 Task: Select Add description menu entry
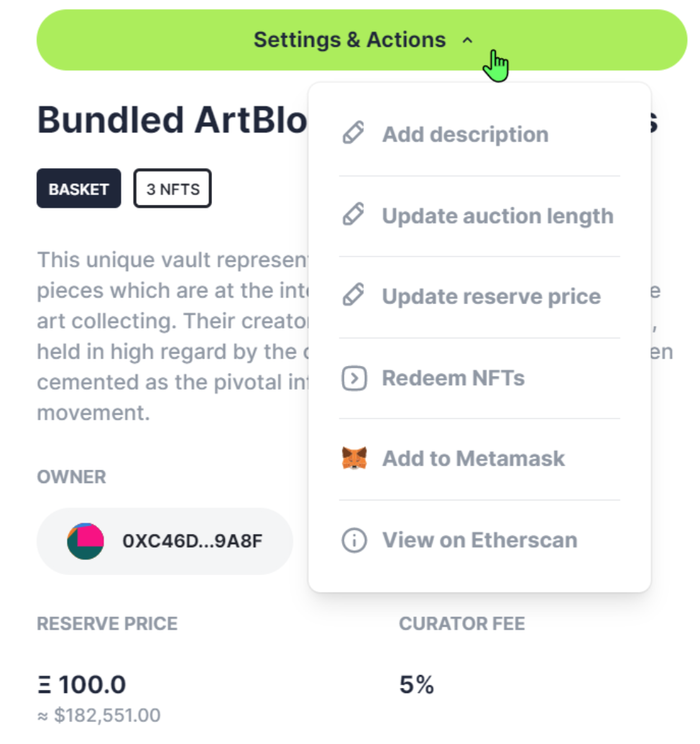point(479,134)
